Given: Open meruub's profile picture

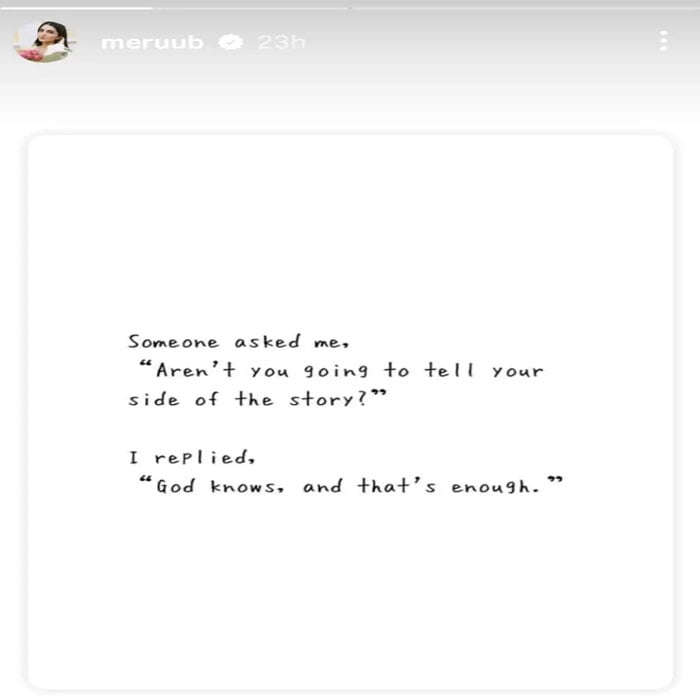Looking at the screenshot, I should 44,41.
